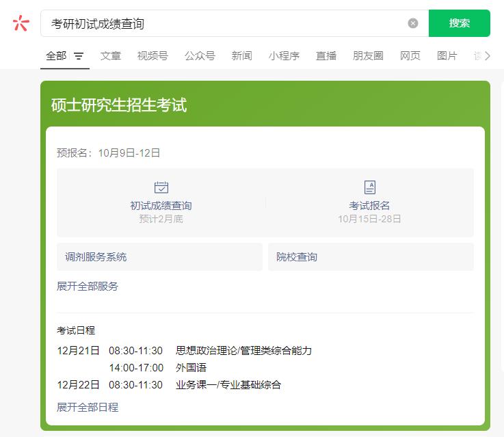Viewport: 504px width, 437px height.
Task: Select the 公众号 tab
Action: click(200, 56)
